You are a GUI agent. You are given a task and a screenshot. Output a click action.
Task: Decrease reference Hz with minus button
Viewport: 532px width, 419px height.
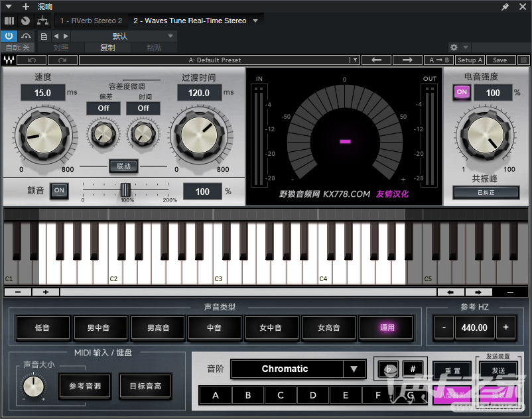click(x=444, y=328)
